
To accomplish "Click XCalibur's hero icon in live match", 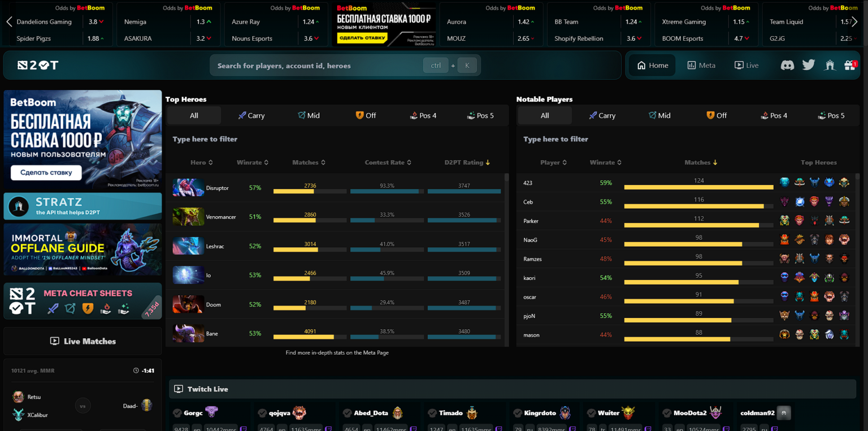I will click(19, 415).
